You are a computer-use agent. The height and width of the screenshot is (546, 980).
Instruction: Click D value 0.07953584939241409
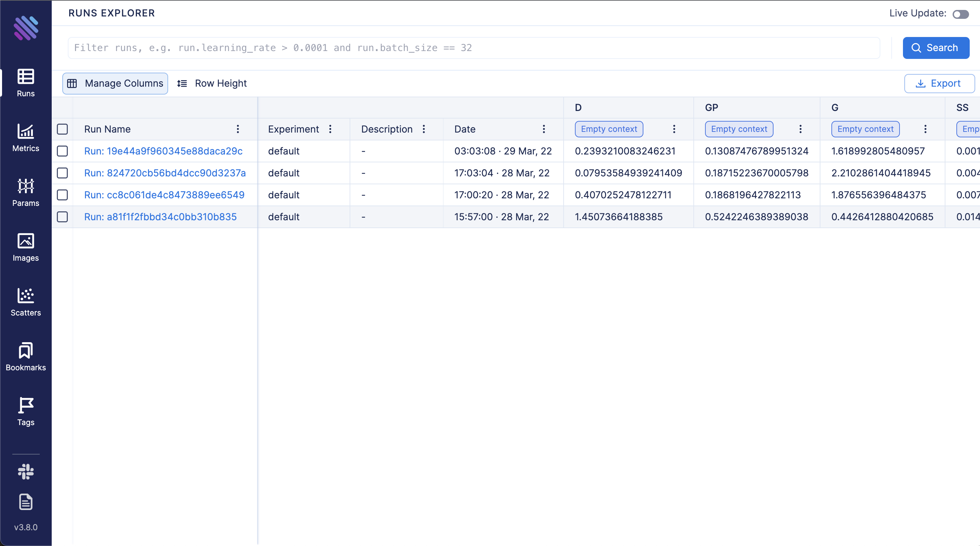(628, 173)
